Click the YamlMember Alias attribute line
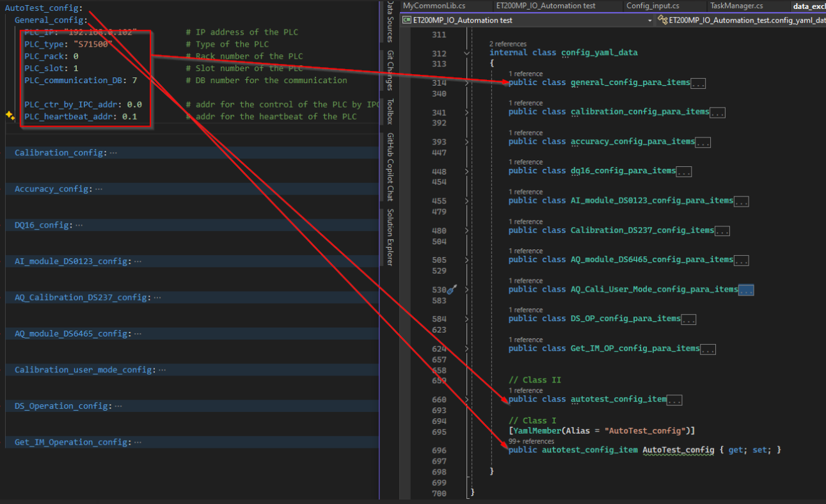The image size is (826, 504). point(601,432)
